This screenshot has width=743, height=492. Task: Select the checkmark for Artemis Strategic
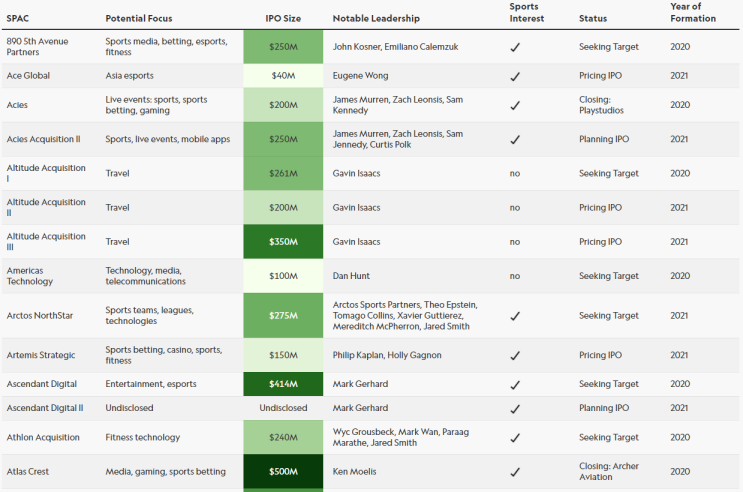(515, 356)
